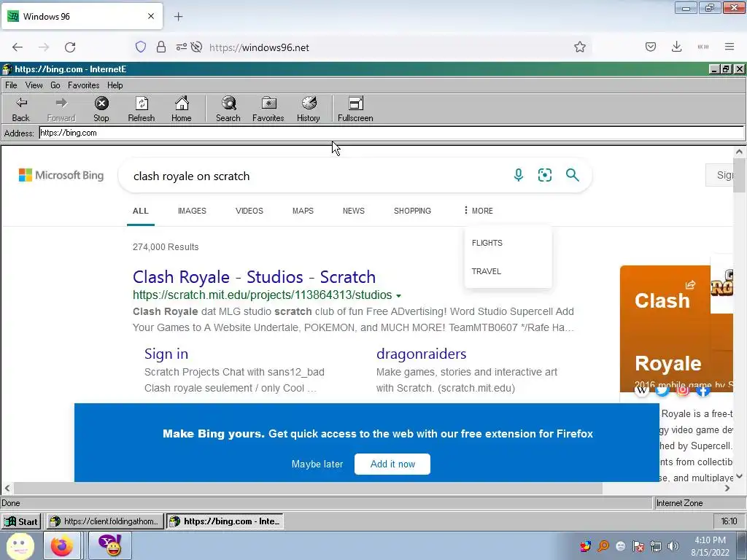Viewport: 747px width, 560px height.
Task: Open the View menu in InternetE
Action: 34,85
